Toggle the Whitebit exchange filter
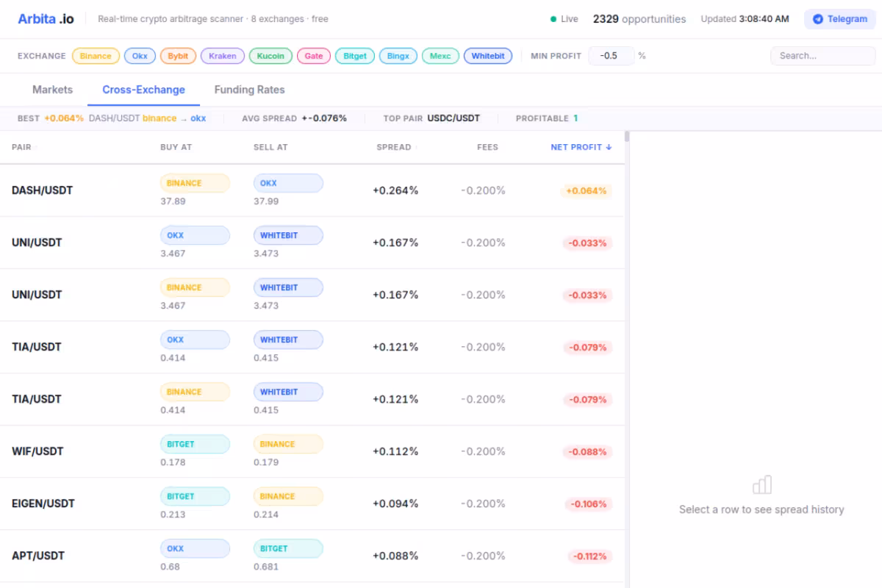882x588 pixels. pos(488,56)
